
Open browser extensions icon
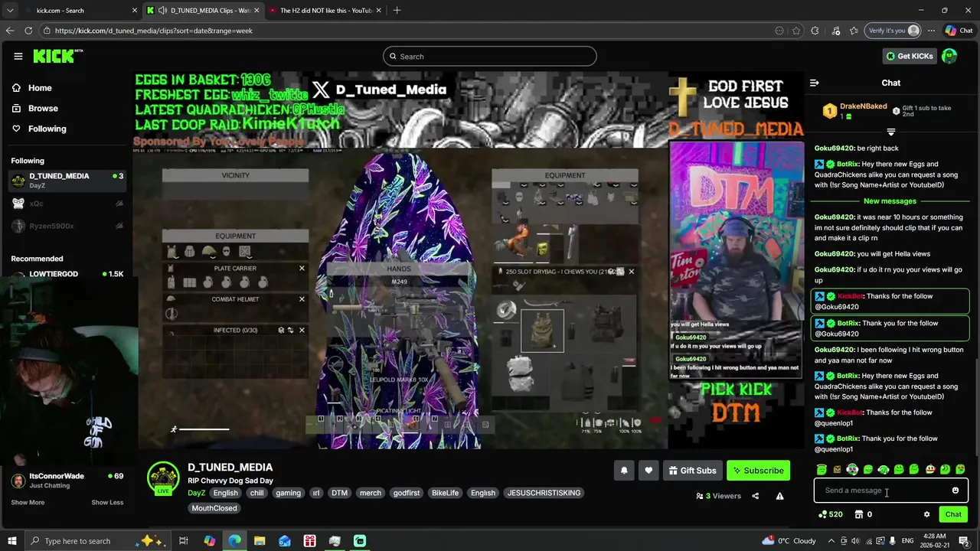[815, 31]
